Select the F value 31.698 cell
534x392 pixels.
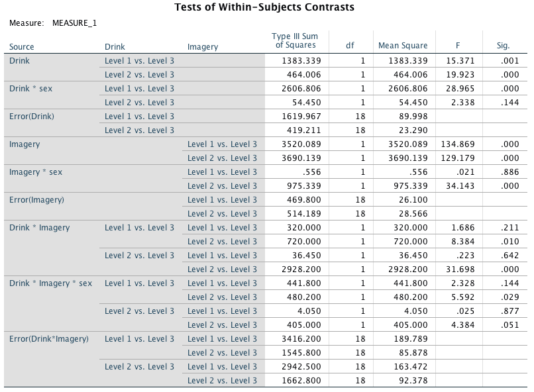(x=456, y=269)
